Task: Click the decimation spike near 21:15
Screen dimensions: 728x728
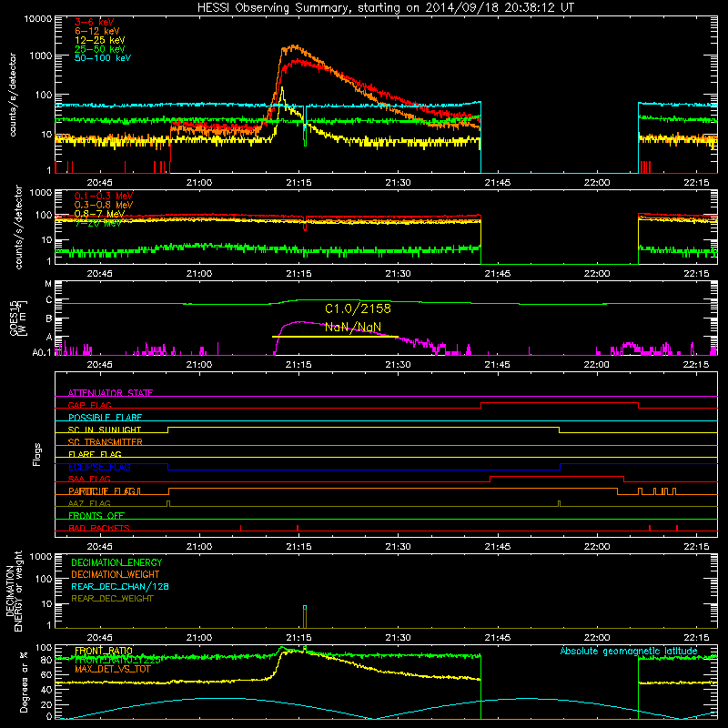Action: (305, 617)
